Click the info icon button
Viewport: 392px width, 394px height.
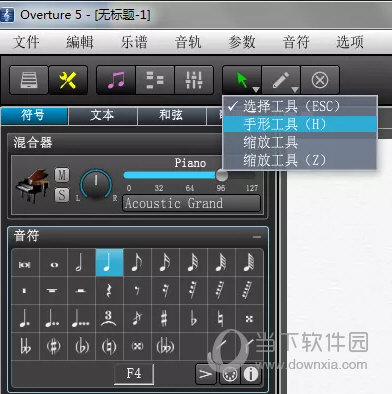(x=251, y=375)
